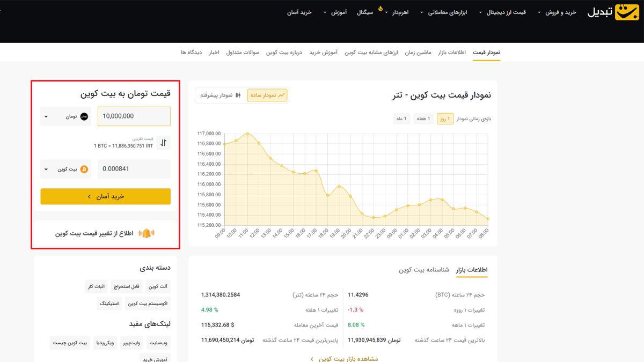Click the flame icon above سیگنال
The image size is (644, 362).
click(380, 8)
